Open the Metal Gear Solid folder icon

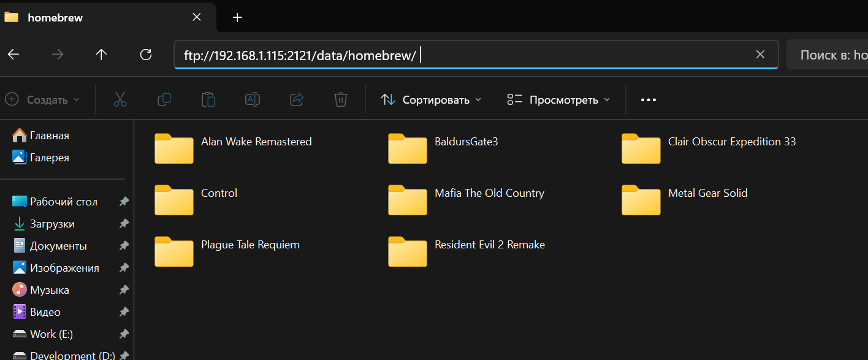click(x=641, y=200)
